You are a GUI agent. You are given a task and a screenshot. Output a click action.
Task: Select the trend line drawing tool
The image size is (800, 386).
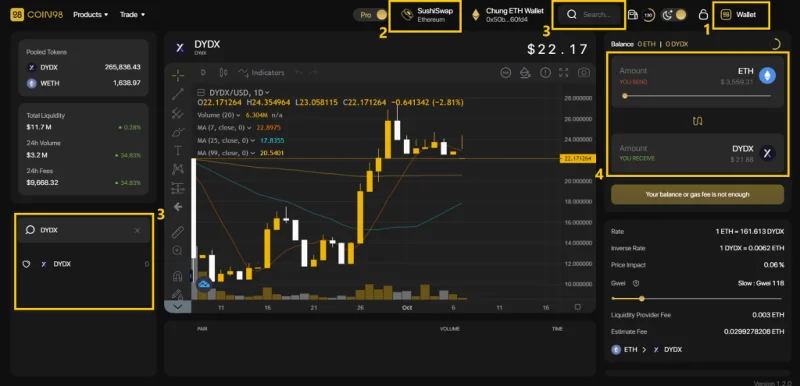178,94
